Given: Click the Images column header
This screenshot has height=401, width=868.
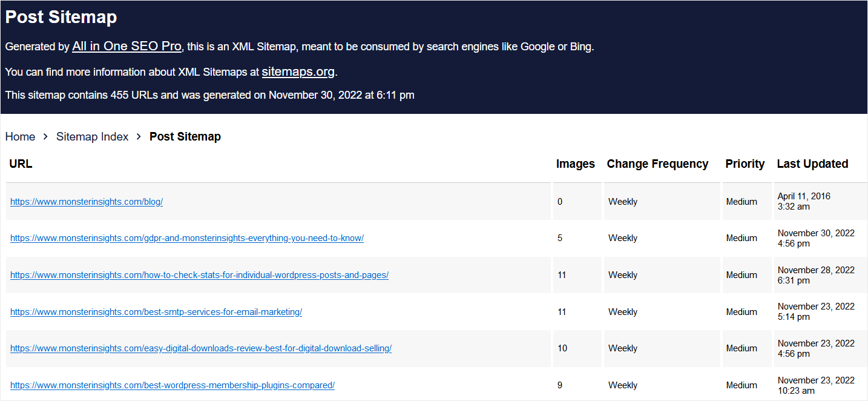Looking at the screenshot, I should (x=574, y=164).
